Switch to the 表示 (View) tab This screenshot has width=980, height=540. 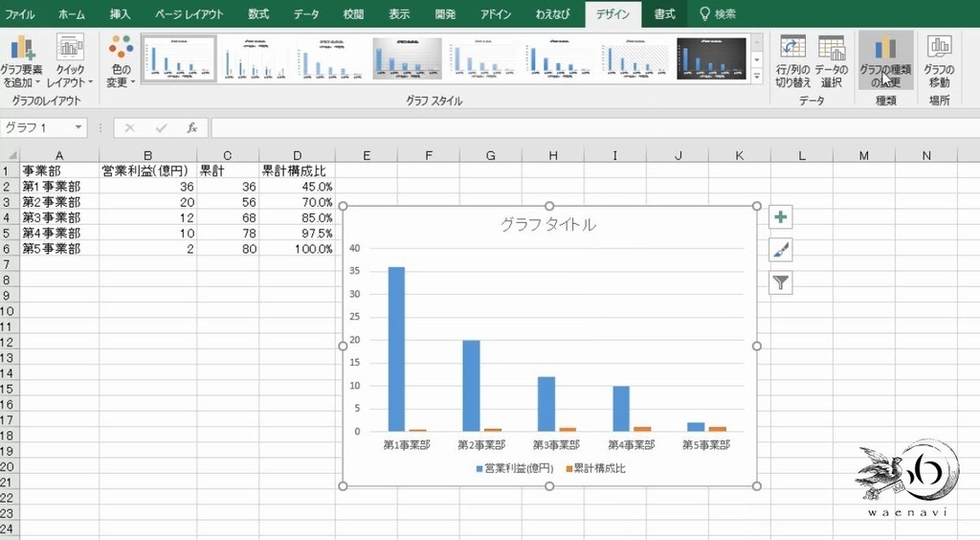click(x=399, y=13)
